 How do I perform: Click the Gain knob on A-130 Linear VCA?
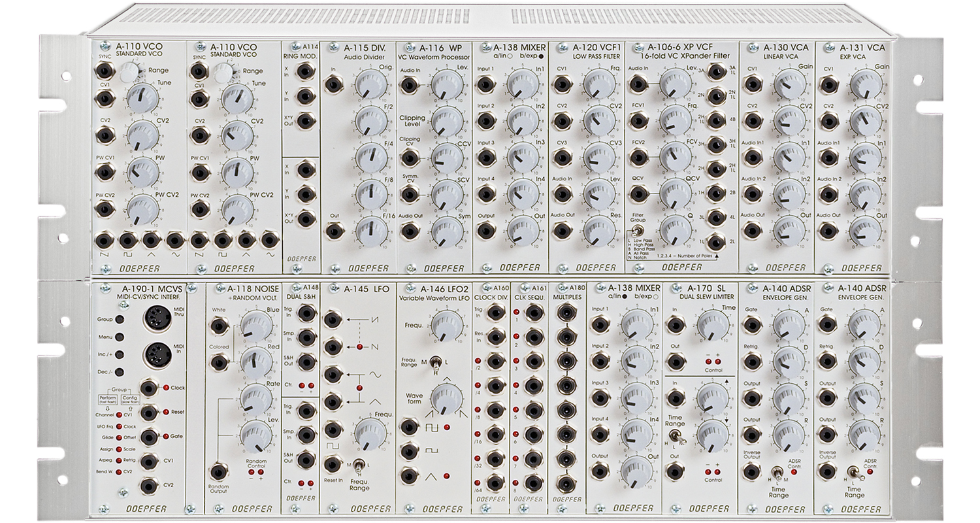(x=791, y=84)
